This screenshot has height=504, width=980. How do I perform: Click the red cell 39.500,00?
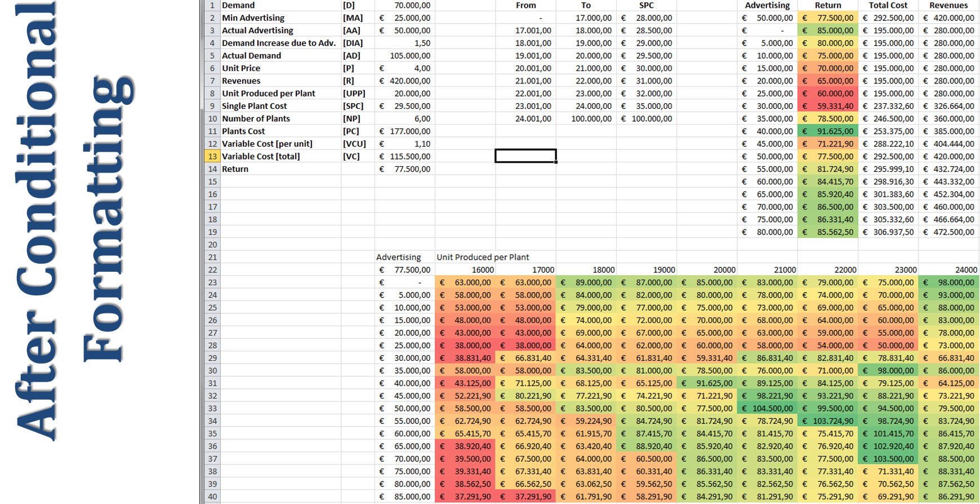pos(465,459)
